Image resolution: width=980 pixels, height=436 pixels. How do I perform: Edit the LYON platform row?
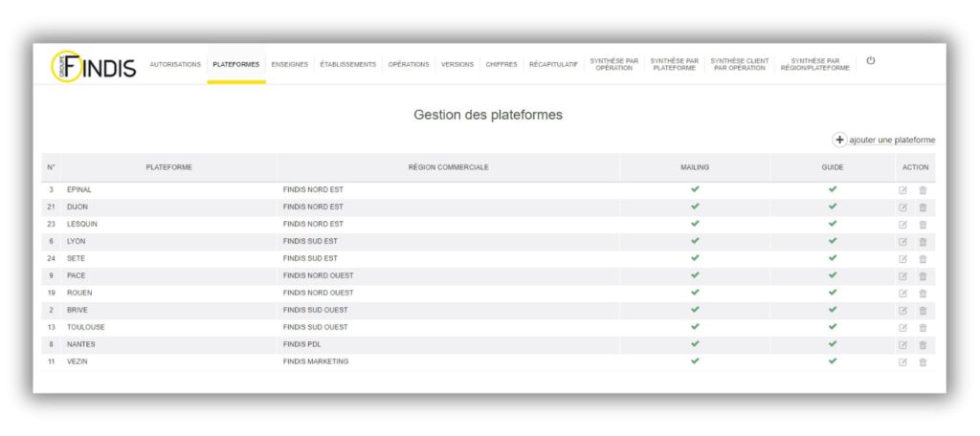click(902, 242)
